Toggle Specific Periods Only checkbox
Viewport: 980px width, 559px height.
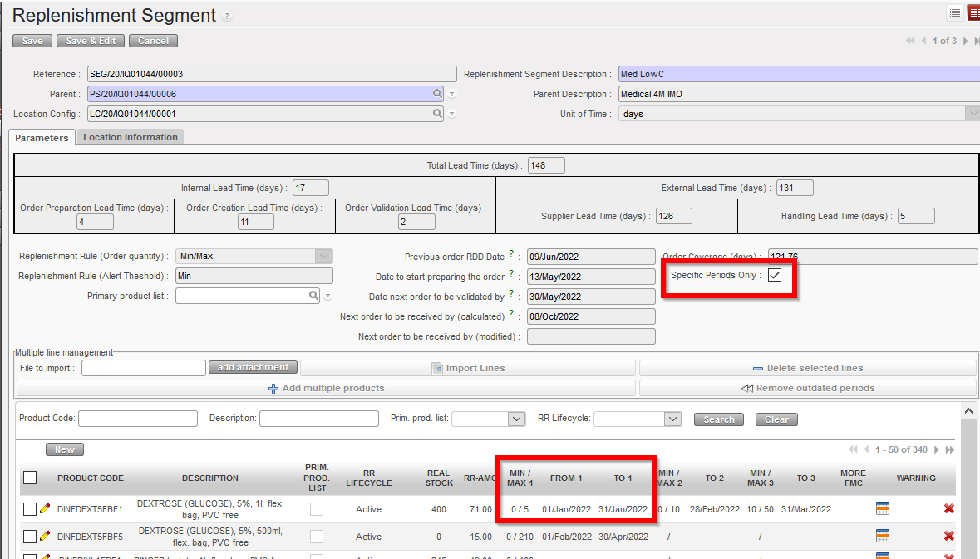[x=775, y=275]
